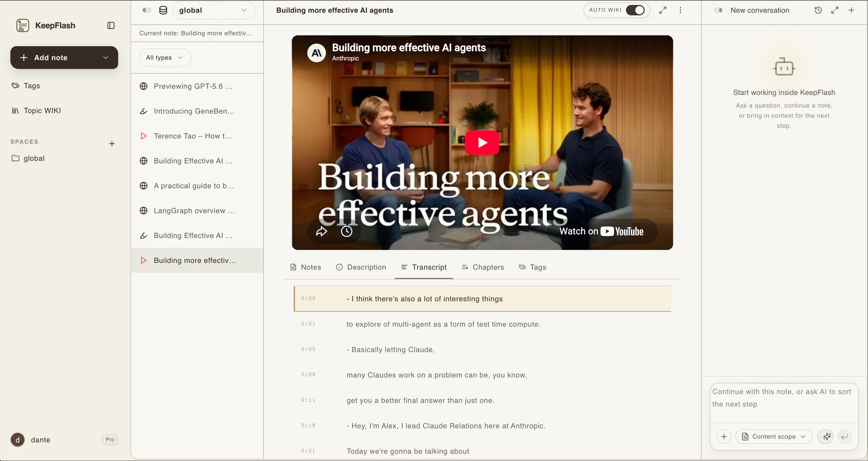Open the Terence Tao video note
This screenshot has width=868, height=461.
point(197,136)
